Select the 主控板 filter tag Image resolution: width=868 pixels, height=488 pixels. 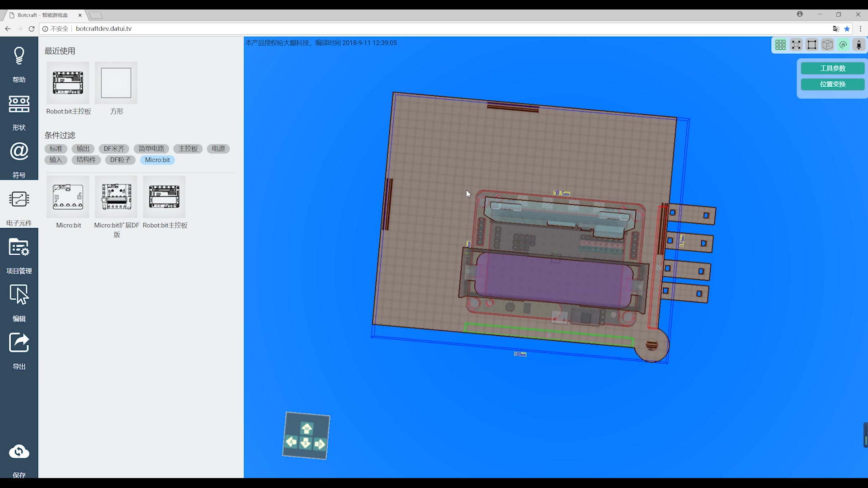(x=188, y=149)
